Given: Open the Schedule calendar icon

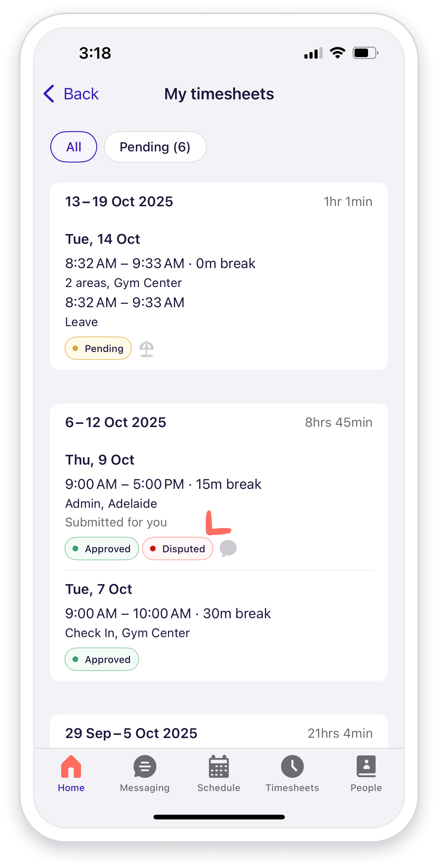Looking at the screenshot, I should pyautogui.click(x=219, y=766).
